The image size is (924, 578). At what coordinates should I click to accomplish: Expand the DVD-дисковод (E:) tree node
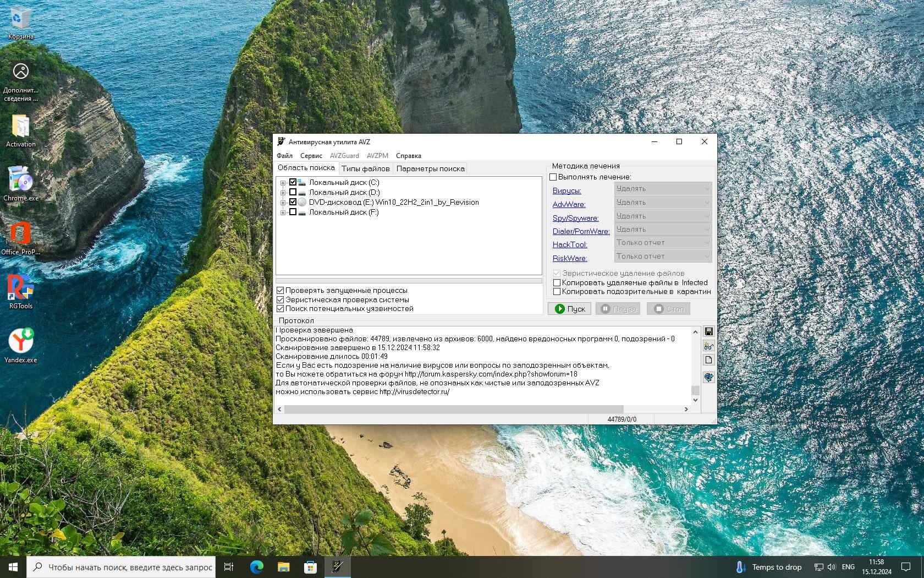pyautogui.click(x=283, y=203)
